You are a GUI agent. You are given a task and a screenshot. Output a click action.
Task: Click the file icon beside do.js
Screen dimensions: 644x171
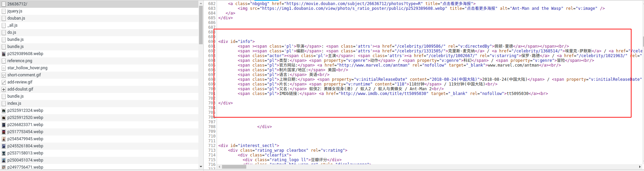click(4, 32)
